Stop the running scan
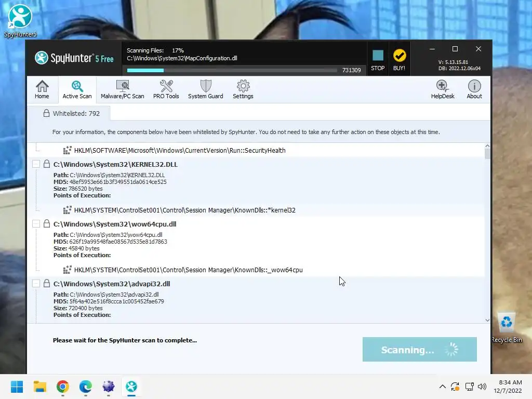Screen dimensions: 532x399 (378, 60)
